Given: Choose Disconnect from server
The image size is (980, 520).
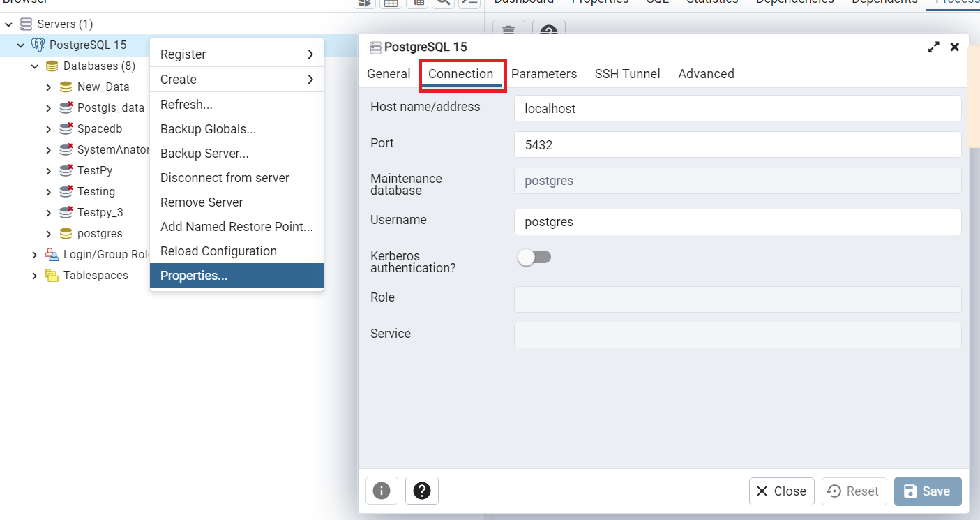Looking at the screenshot, I should click(236, 178).
